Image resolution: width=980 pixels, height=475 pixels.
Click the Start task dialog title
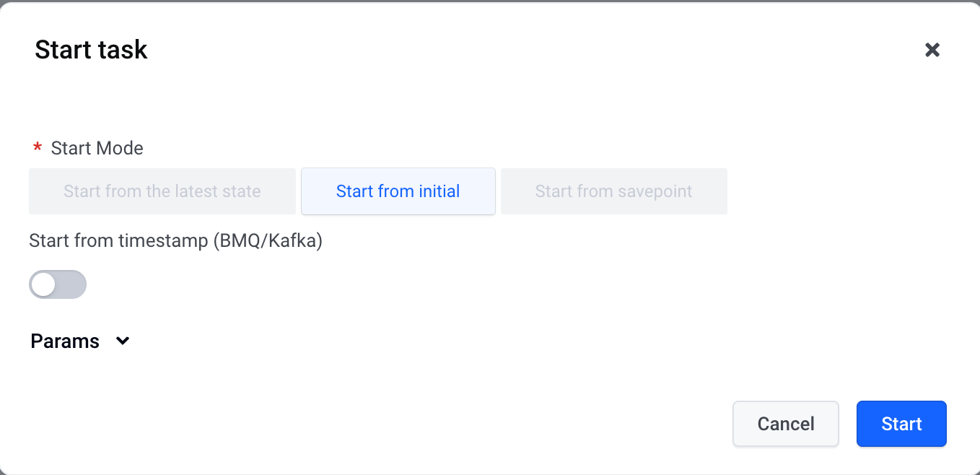[91, 50]
